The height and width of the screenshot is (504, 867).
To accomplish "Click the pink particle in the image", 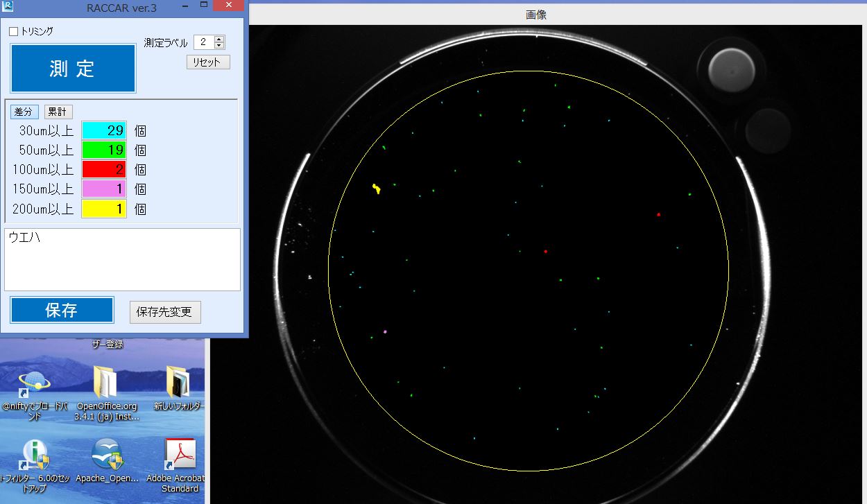I will [385, 332].
